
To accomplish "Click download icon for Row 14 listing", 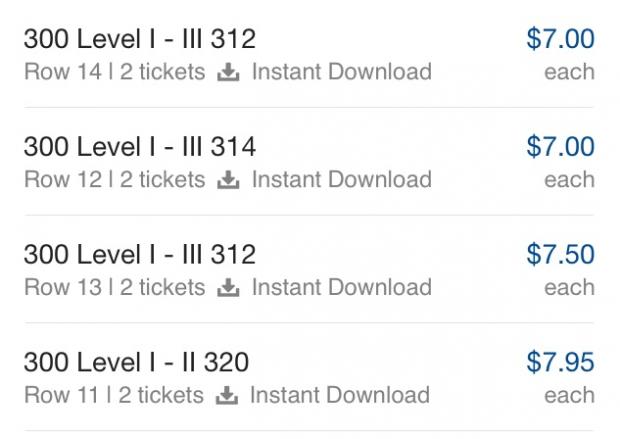I will coord(229,72).
